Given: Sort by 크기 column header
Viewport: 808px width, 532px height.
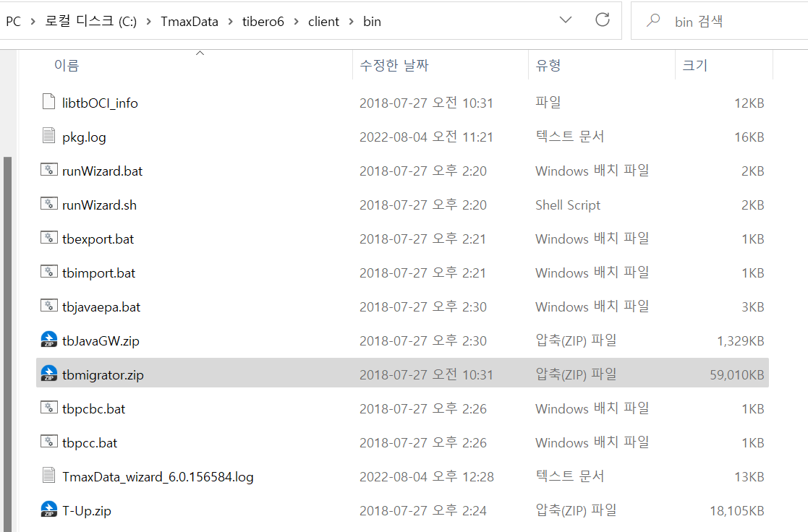Looking at the screenshot, I should pos(694,65).
